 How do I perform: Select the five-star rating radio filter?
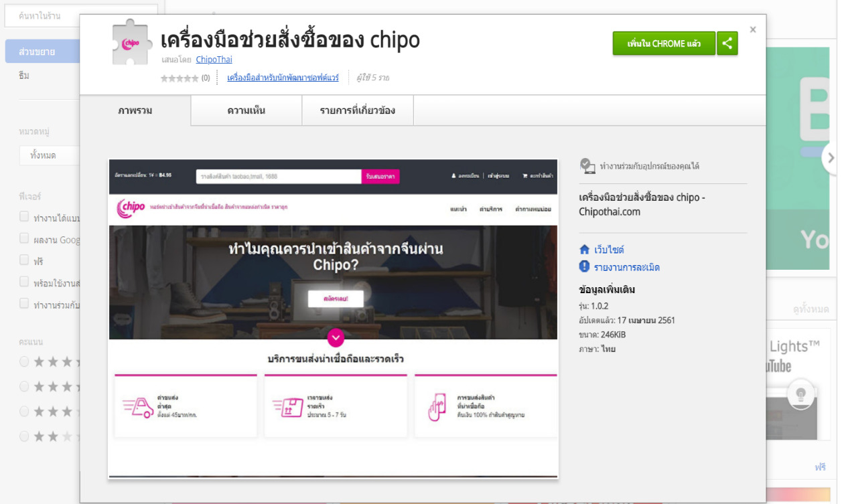[25, 362]
